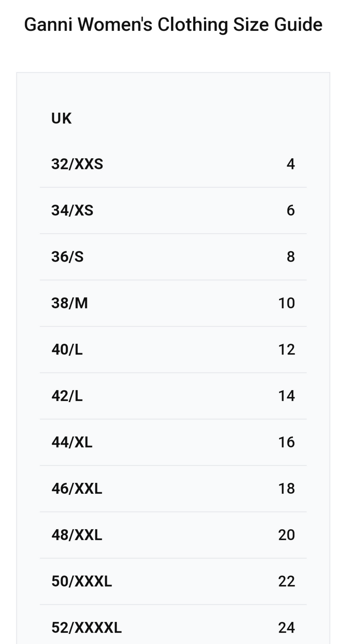Viewport: 348px width, 644px height.
Task: Choose the 38/M size label
Action: 70,303
